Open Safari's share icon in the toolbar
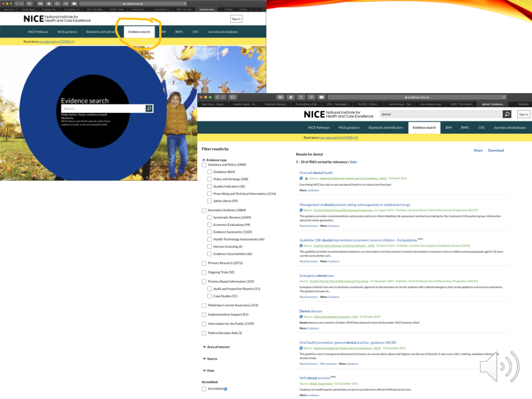Viewport: 532px width, 399px height. tap(301, 97)
